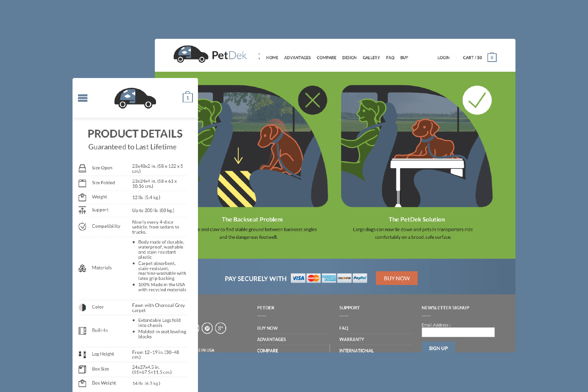Open the CART / $0 link
The width and height of the screenshot is (588, 392).
[472, 58]
